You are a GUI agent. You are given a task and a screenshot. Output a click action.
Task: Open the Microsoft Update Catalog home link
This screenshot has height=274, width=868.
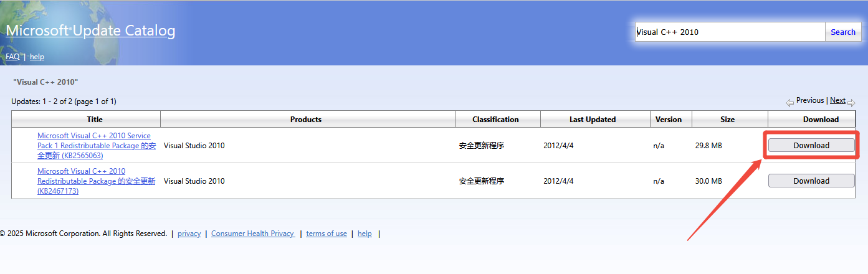(90, 31)
